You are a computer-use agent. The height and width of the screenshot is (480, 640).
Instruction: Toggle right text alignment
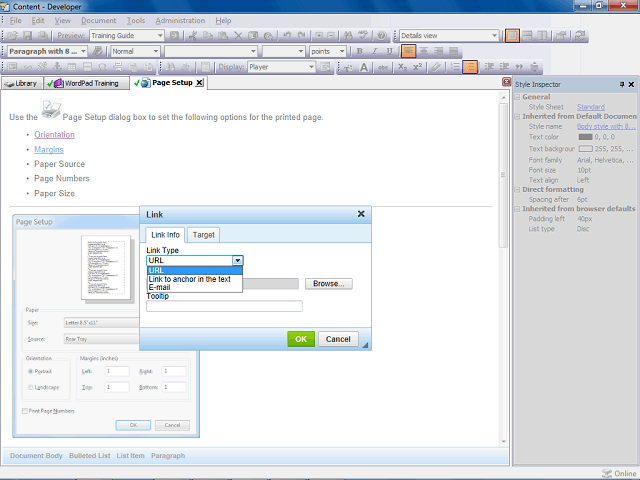(x=439, y=51)
